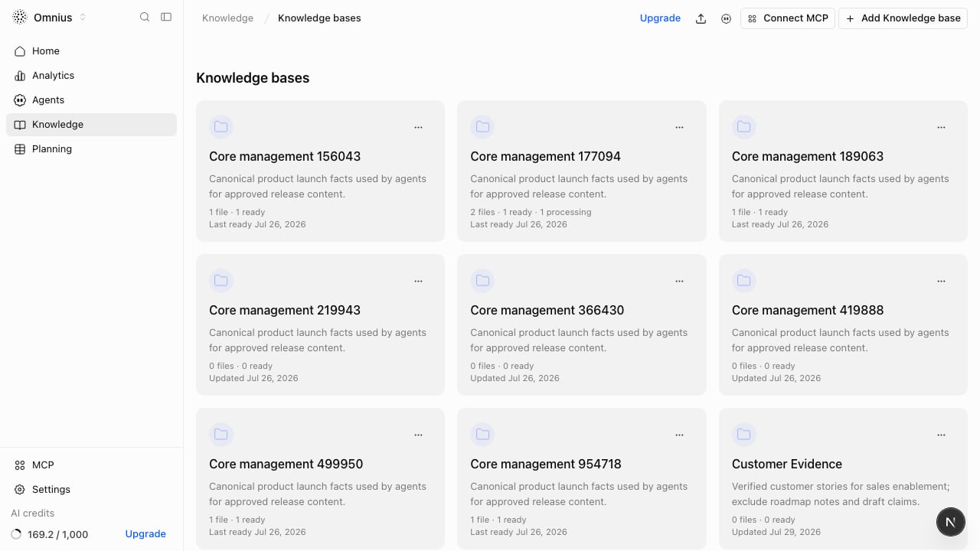
Task: Click the grid icon in Connect MCP
Action: point(752,18)
